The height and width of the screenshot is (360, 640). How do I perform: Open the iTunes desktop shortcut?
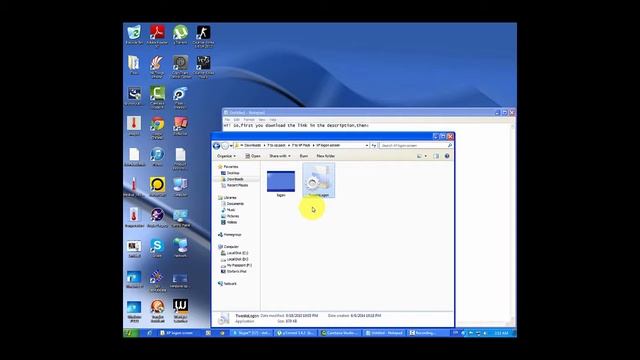coord(157,157)
